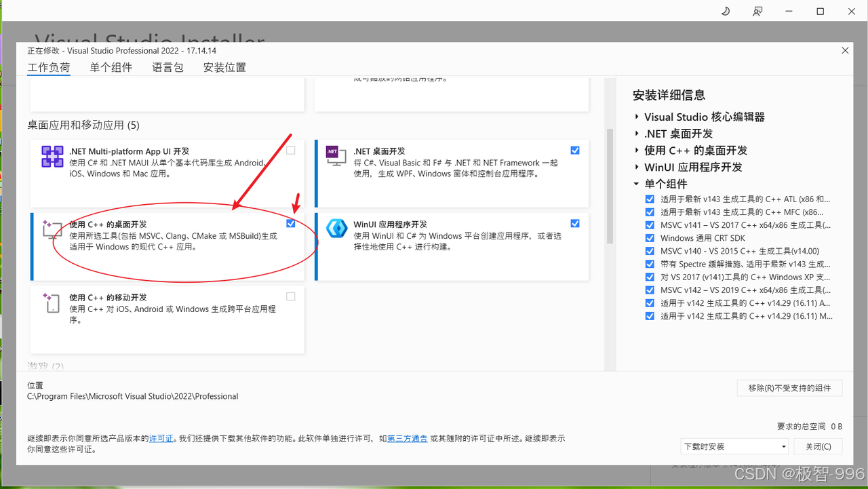Screen dimensions: 868x489
Task: Uncheck Windows 通用 CRT SDK
Action: pos(650,238)
